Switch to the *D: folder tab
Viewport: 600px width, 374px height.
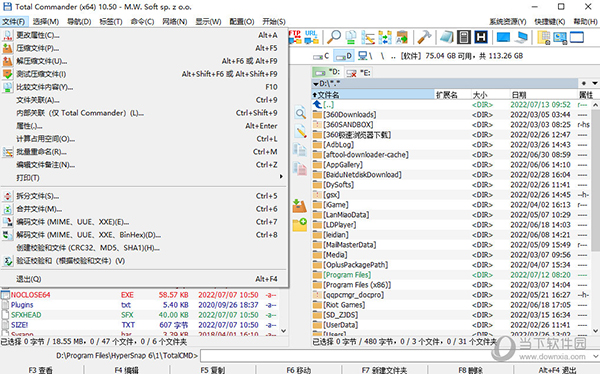[328, 72]
